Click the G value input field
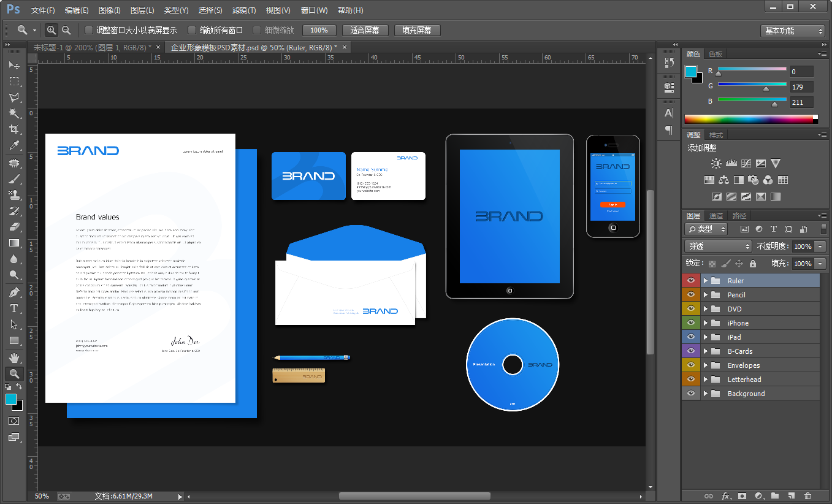The height and width of the screenshot is (504, 832). (801, 87)
